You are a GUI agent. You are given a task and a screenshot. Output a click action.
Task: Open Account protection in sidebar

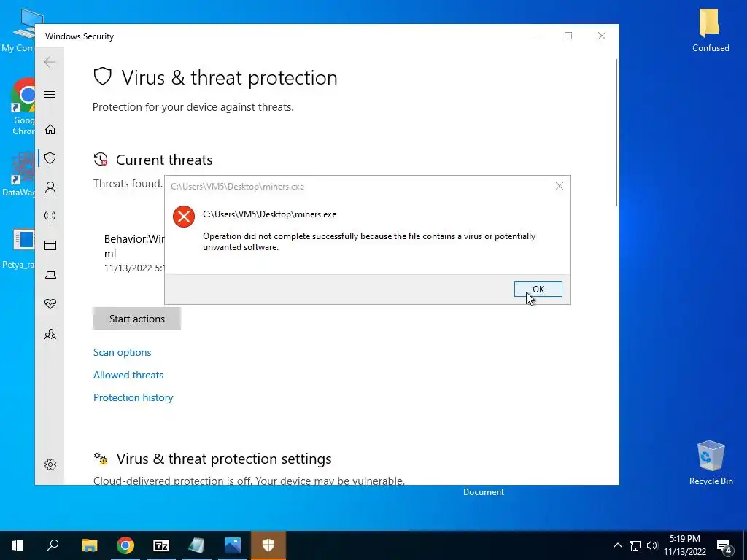[50, 187]
